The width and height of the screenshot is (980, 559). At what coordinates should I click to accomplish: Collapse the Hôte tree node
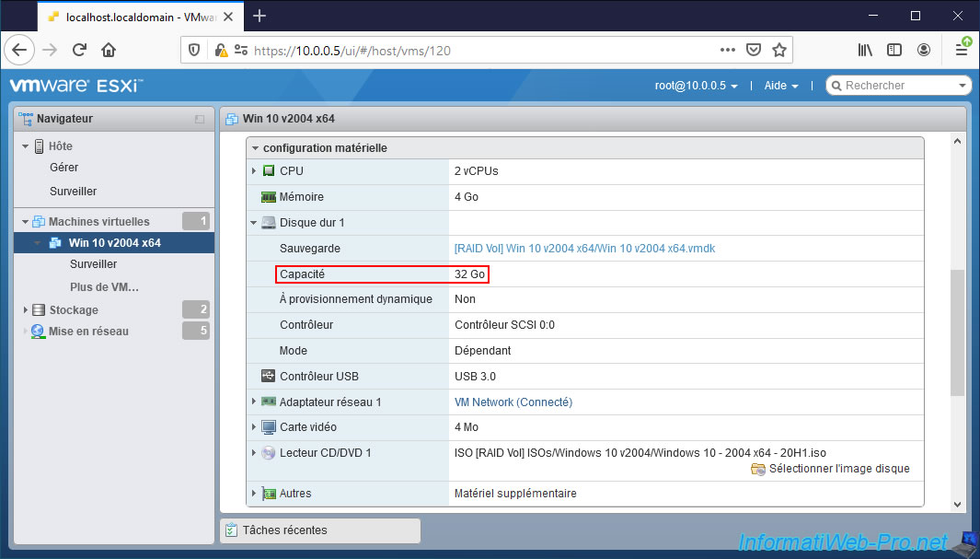[26, 146]
